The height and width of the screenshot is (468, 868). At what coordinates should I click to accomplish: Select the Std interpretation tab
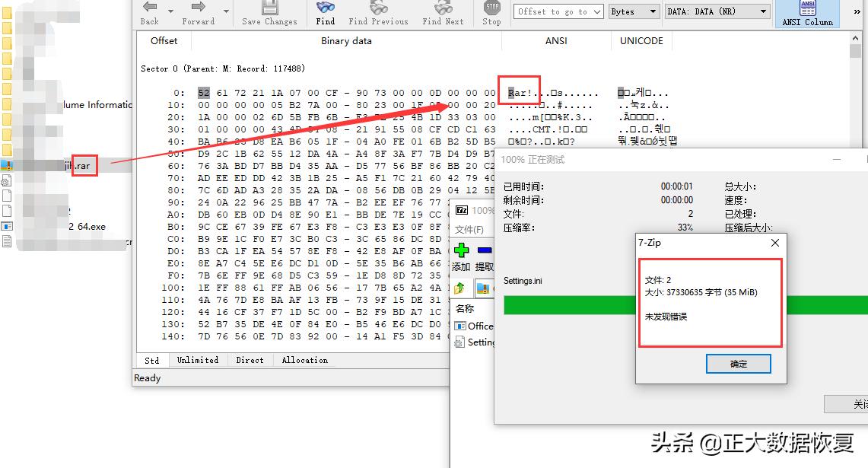click(151, 359)
